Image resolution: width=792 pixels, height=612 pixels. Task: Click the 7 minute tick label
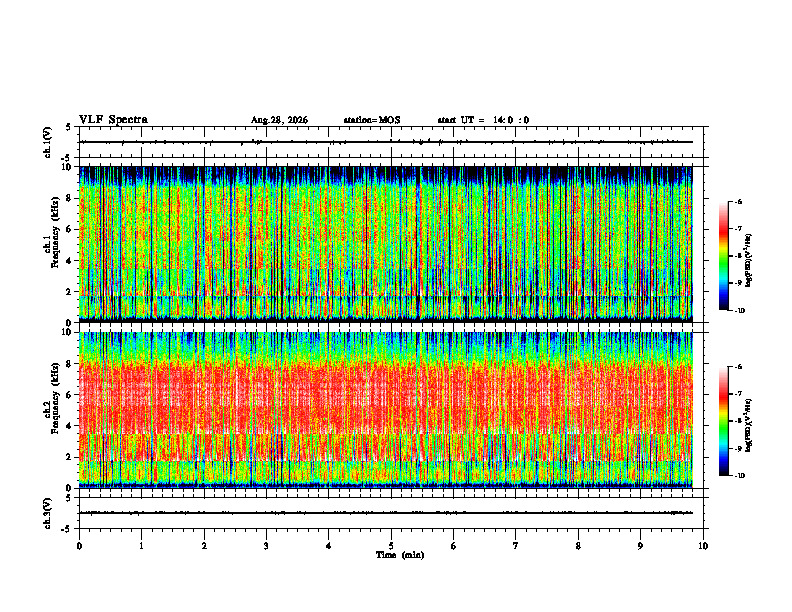[x=516, y=546]
